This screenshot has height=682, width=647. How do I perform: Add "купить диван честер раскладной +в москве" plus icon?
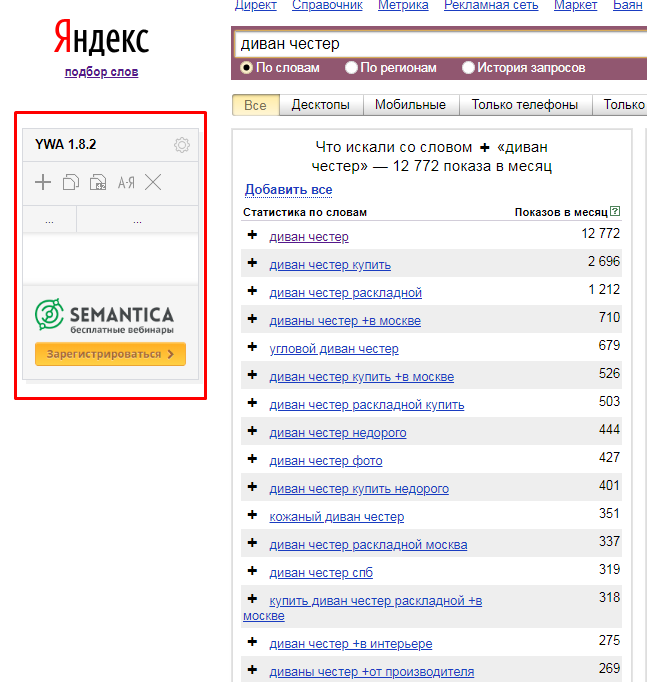[252, 598]
